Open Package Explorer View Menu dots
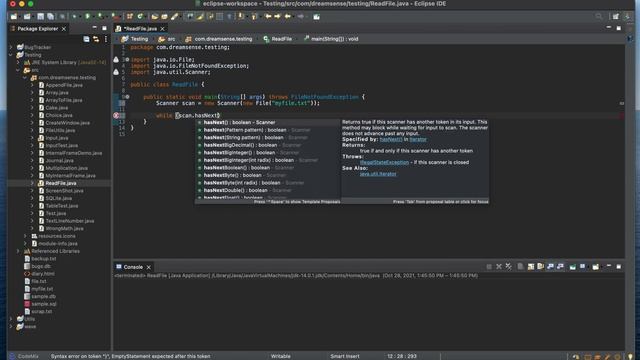 coord(106,39)
